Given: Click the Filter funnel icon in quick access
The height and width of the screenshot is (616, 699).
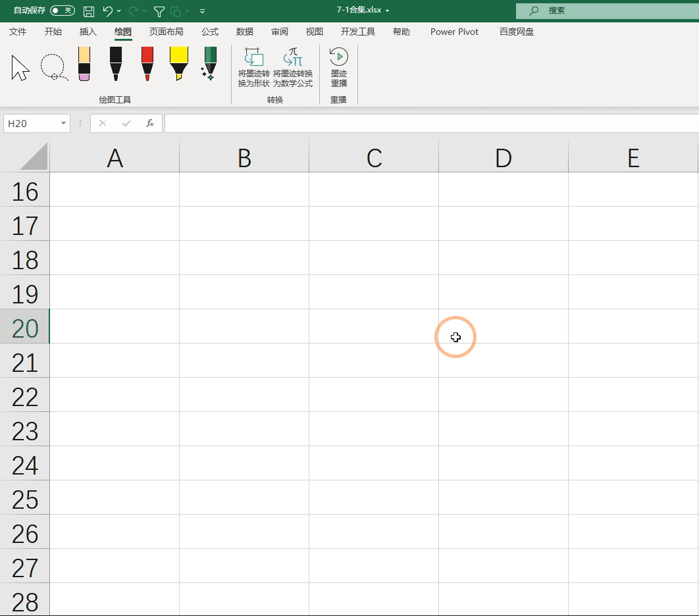Looking at the screenshot, I should pos(159,12).
